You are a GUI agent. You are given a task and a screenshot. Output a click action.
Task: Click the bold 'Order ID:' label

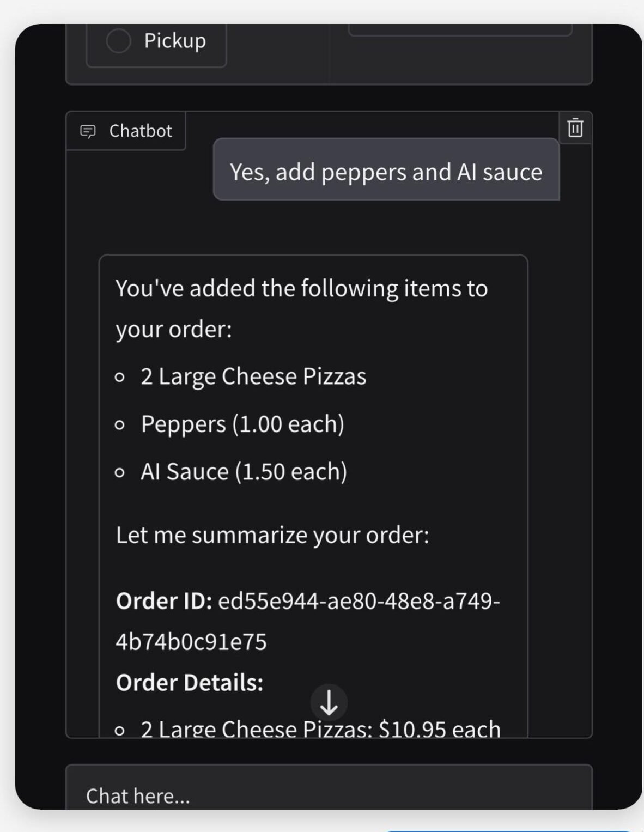pos(163,601)
